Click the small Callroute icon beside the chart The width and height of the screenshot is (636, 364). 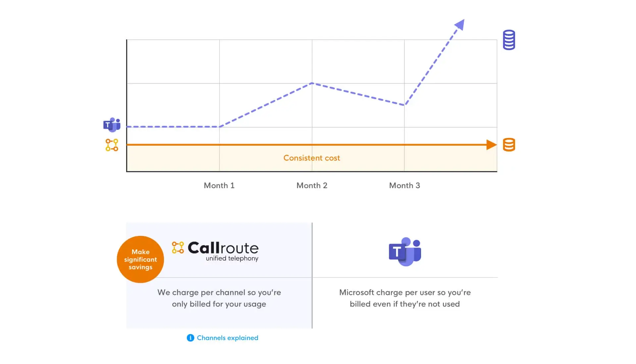point(112,145)
